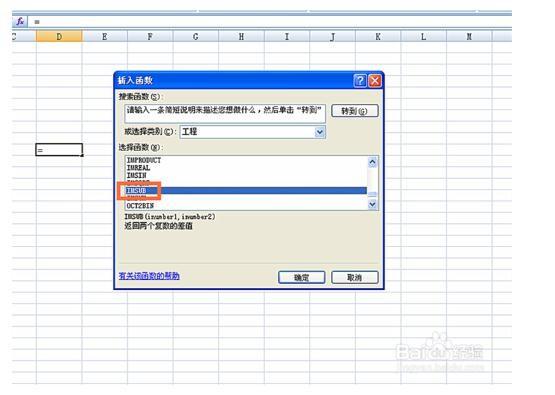Click the fx insert function icon
This screenshot has width=555, height=395.
[x=20, y=22]
